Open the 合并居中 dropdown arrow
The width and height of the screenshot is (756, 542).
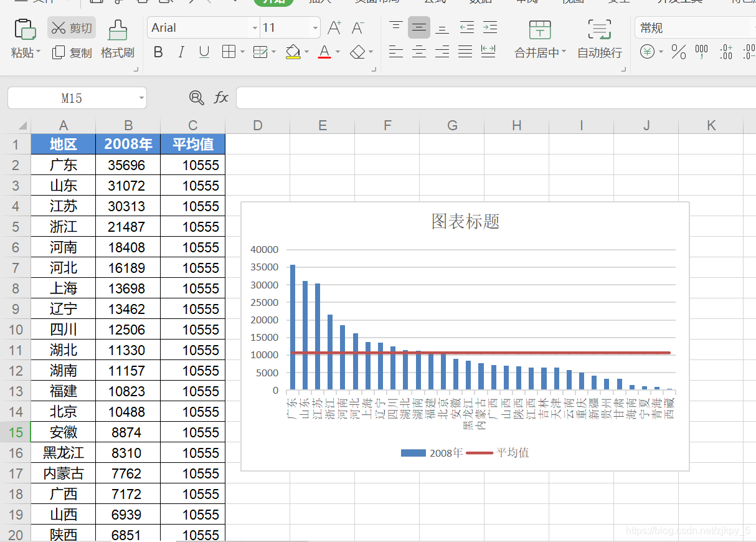click(x=564, y=52)
